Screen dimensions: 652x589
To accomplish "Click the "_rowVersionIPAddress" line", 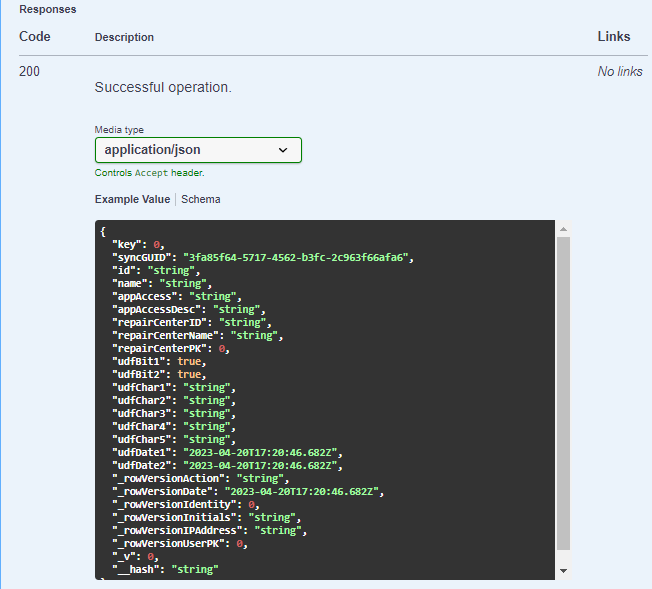I will pos(210,530).
